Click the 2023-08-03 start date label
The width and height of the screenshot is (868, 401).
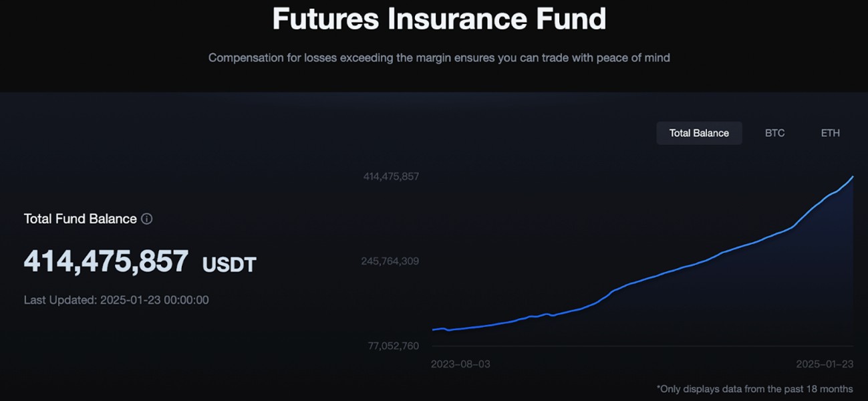tap(460, 364)
